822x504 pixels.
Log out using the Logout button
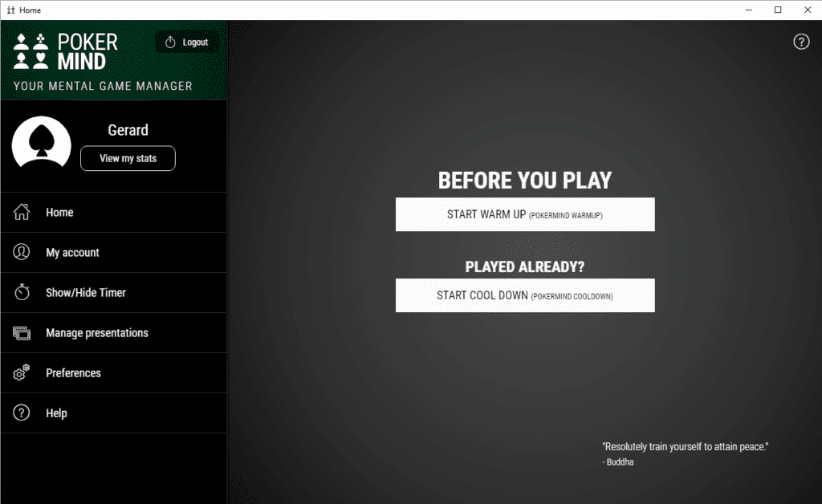coord(187,42)
